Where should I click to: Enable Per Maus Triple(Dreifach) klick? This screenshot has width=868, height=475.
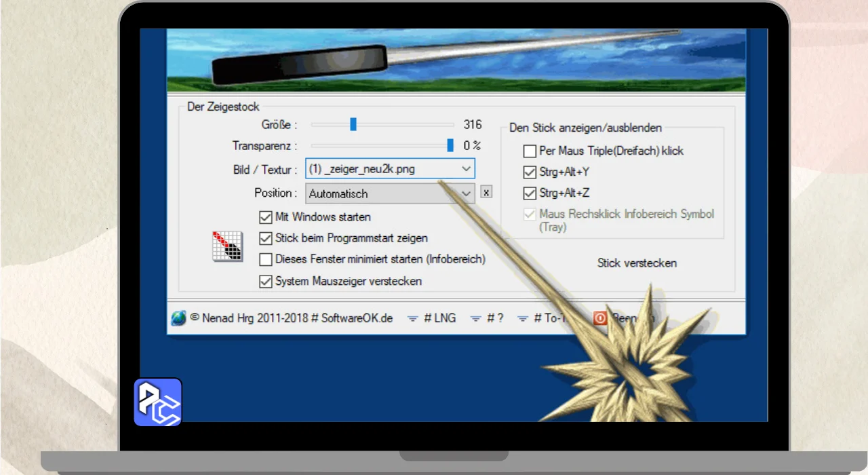[530, 151]
